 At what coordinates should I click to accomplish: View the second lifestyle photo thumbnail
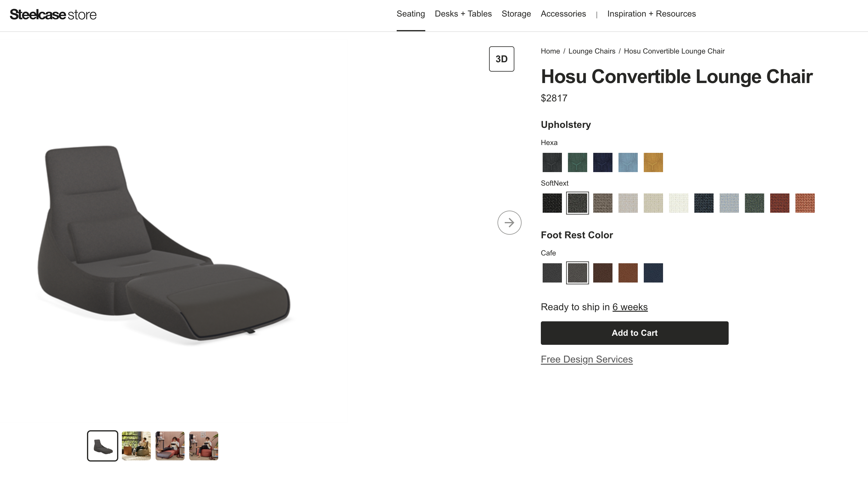(136, 446)
